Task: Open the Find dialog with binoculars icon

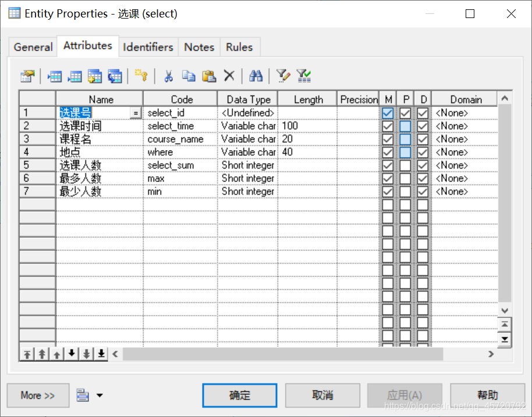Action: pyautogui.click(x=256, y=76)
